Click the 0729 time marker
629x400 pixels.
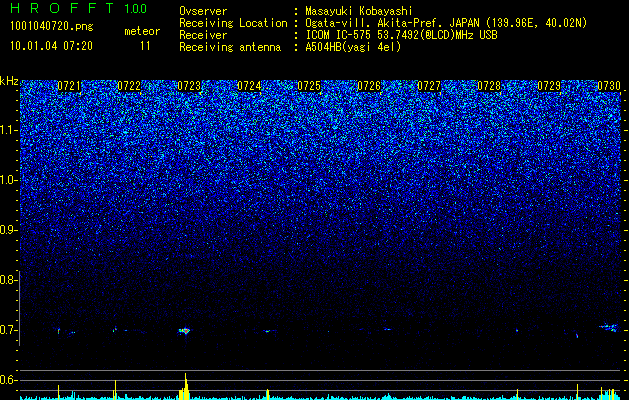click(549, 86)
